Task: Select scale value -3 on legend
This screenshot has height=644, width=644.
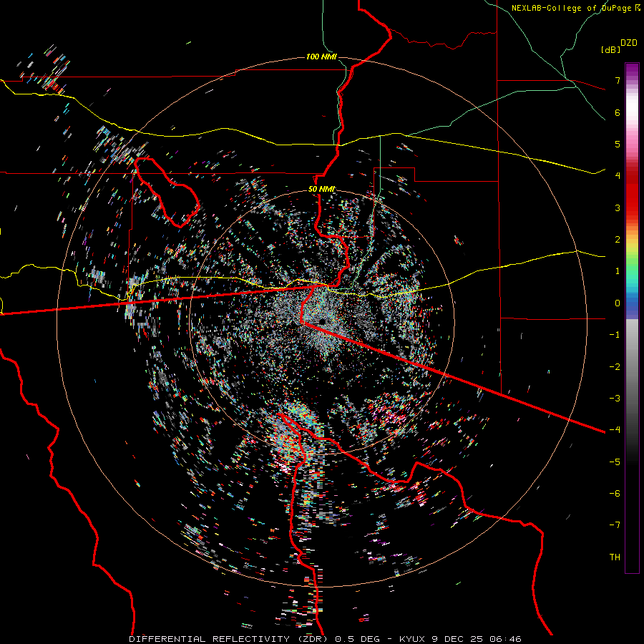Action: click(x=615, y=399)
